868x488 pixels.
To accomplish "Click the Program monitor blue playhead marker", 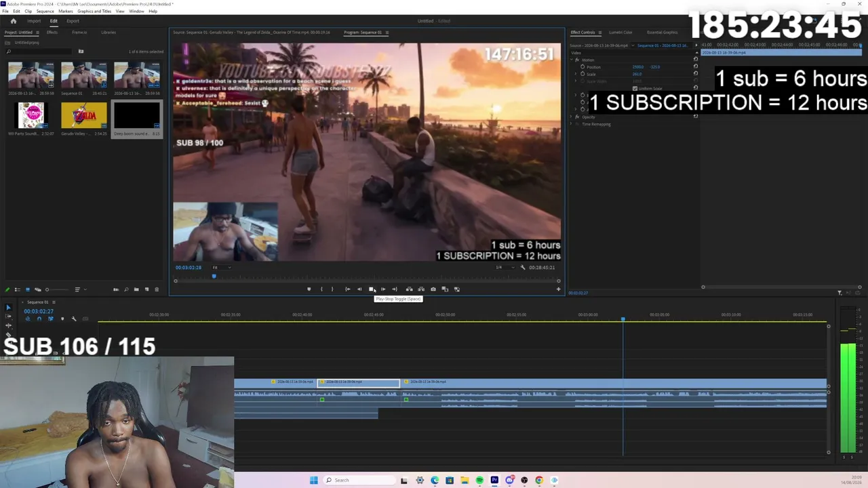I will tap(214, 277).
